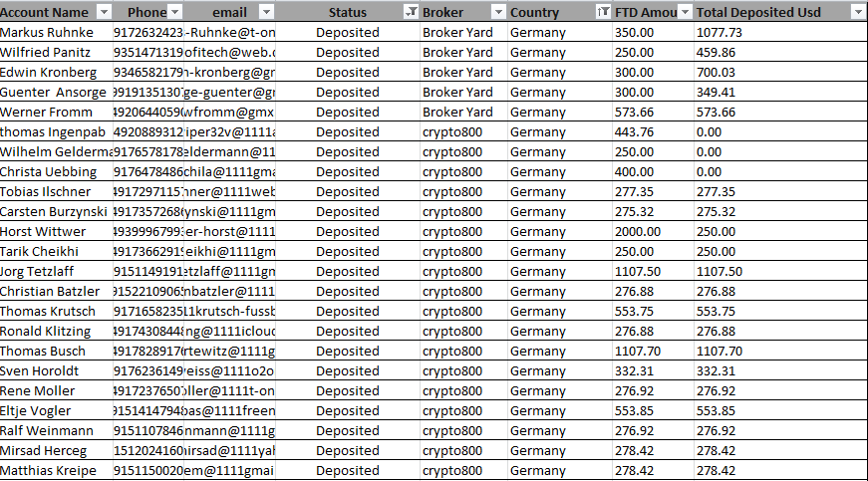Screen dimensions: 868x481
Task: Open the Broker column filter dropdown
Action: 498,12
